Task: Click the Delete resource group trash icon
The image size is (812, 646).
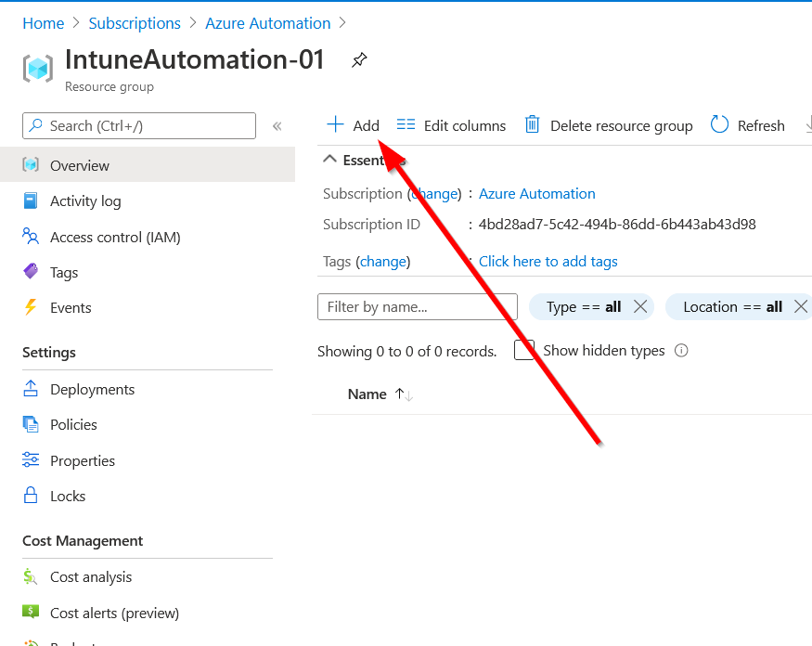Action: point(532,125)
